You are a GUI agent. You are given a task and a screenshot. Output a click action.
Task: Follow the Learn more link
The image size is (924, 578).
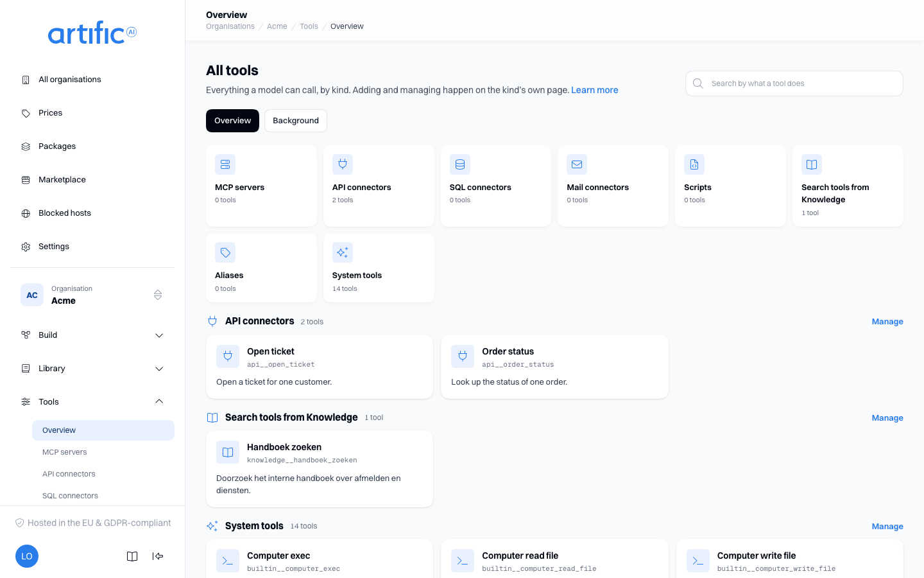tap(595, 90)
